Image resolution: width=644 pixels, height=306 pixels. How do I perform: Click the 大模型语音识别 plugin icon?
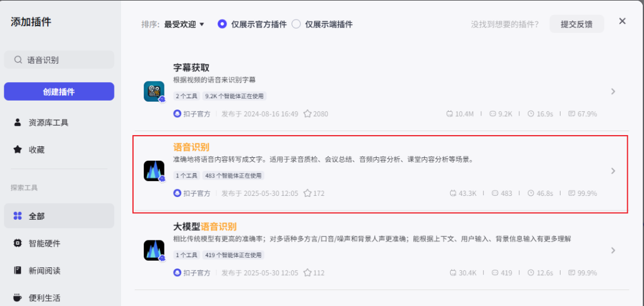154,250
